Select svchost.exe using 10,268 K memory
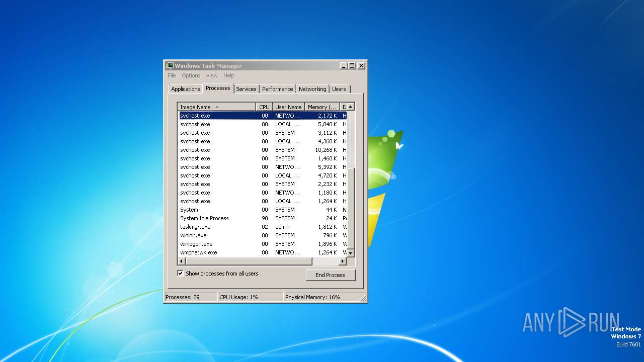 click(x=262, y=150)
